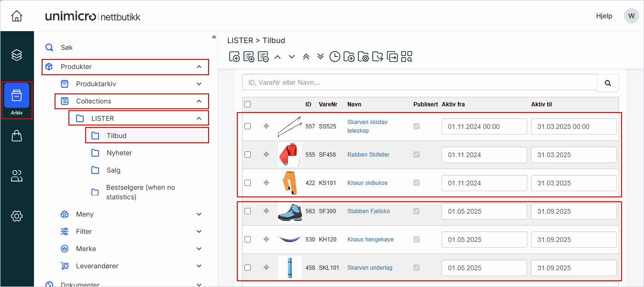644x287 pixels.
Task: Select the Knaus skibukse row checkbox
Action: (247, 183)
